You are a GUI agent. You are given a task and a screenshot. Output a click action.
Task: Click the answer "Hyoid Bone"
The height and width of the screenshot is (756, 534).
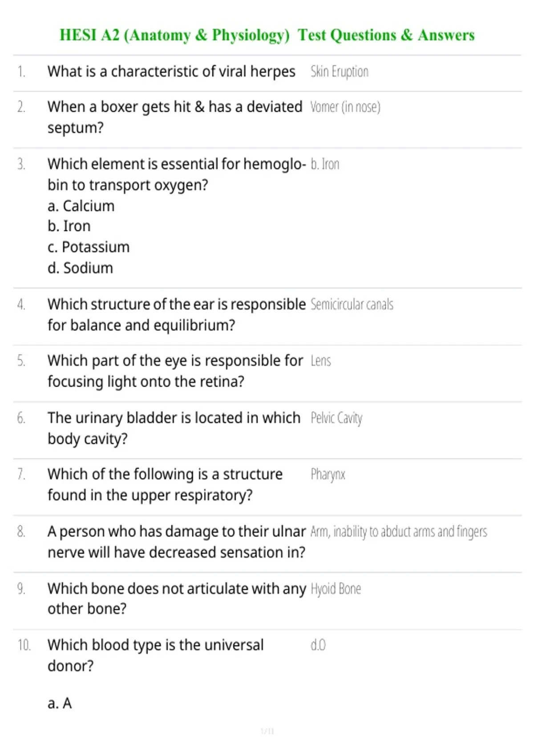(x=336, y=589)
